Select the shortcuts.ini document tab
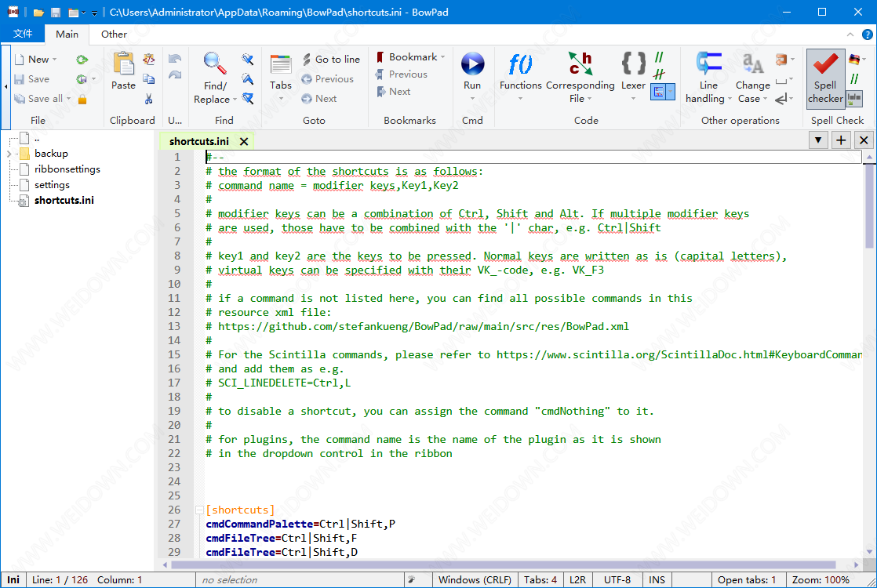877x588 pixels. [x=199, y=141]
